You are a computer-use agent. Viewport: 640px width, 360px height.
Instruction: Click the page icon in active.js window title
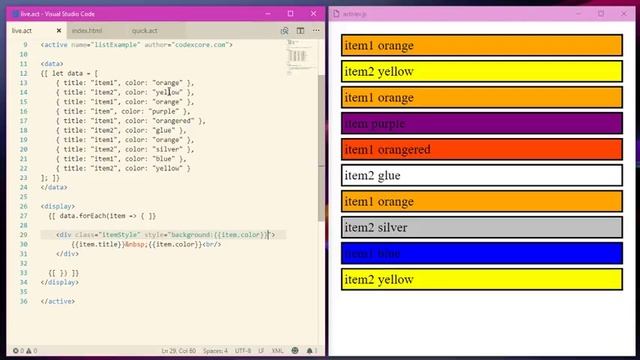pyautogui.click(x=336, y=14)
